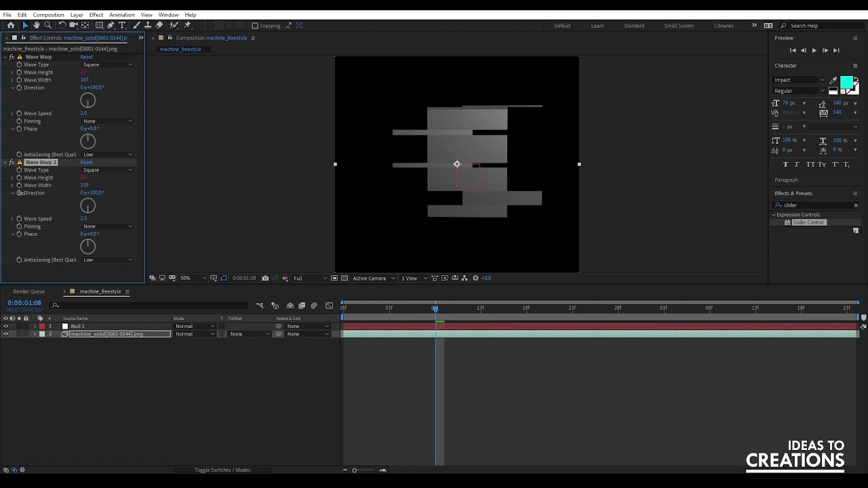
Task: Open the Draft 3D icon in timeline
Action: [x=275, y=306]
